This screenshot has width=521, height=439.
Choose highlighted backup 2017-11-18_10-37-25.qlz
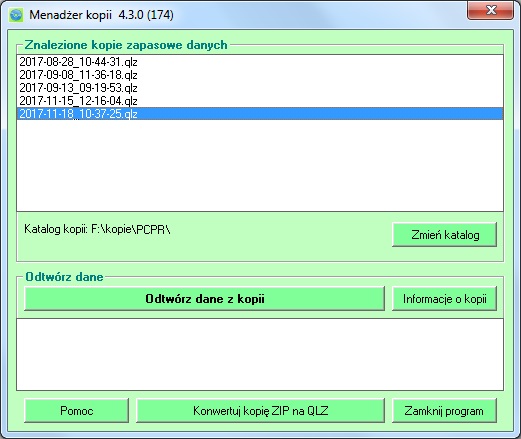[x=260, y=114]
